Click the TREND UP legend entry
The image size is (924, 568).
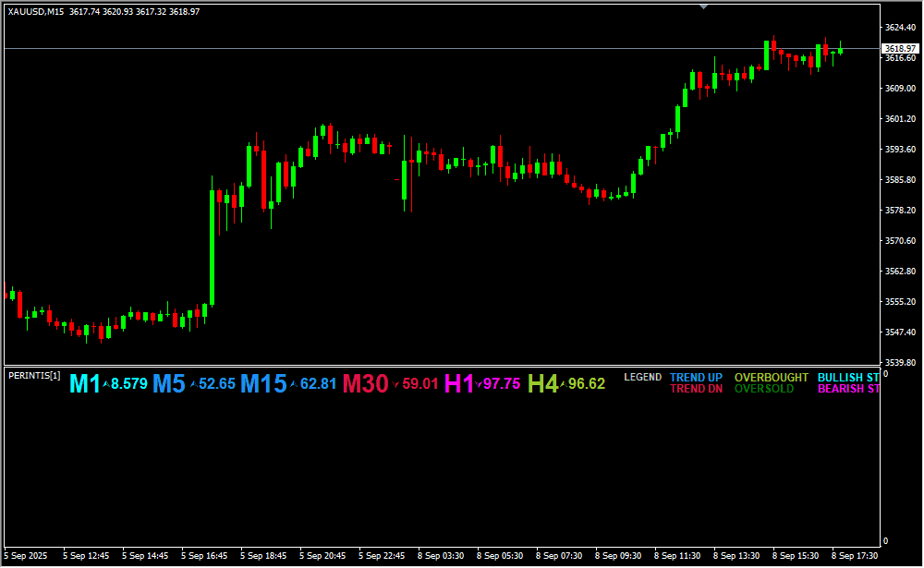[696, 378]
